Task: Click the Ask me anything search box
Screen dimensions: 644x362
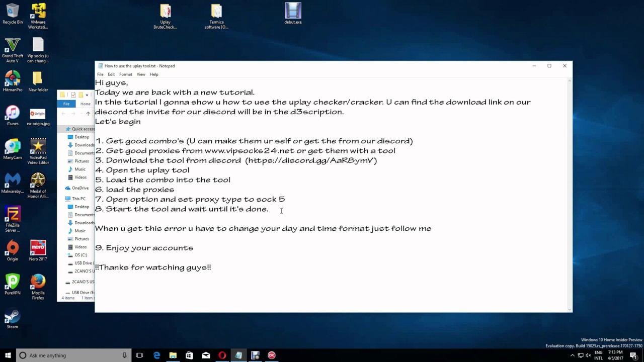Action: [73, 355]
